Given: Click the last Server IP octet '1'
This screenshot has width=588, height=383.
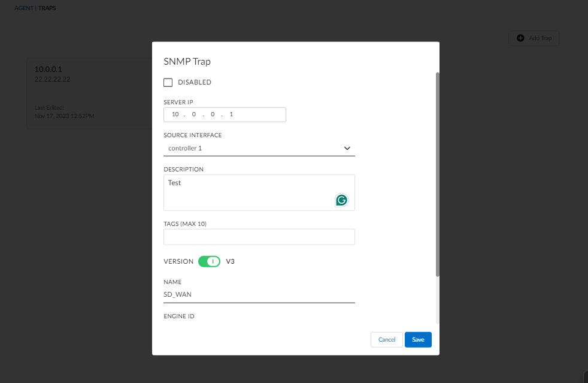Looking at the screenshot, I should (231, 114).
